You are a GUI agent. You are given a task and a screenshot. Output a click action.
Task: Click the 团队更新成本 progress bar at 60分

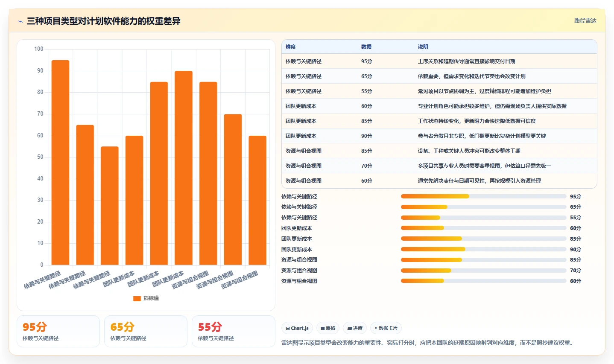483,228
